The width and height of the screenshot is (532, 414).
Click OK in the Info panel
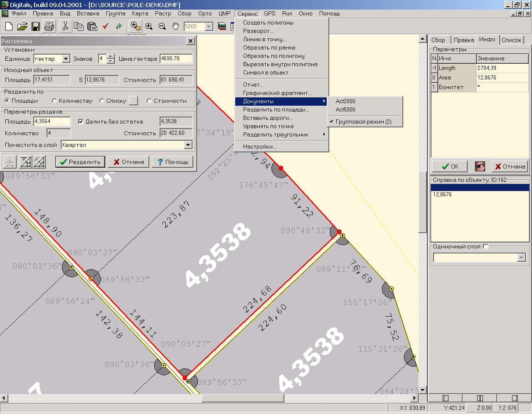450,166
